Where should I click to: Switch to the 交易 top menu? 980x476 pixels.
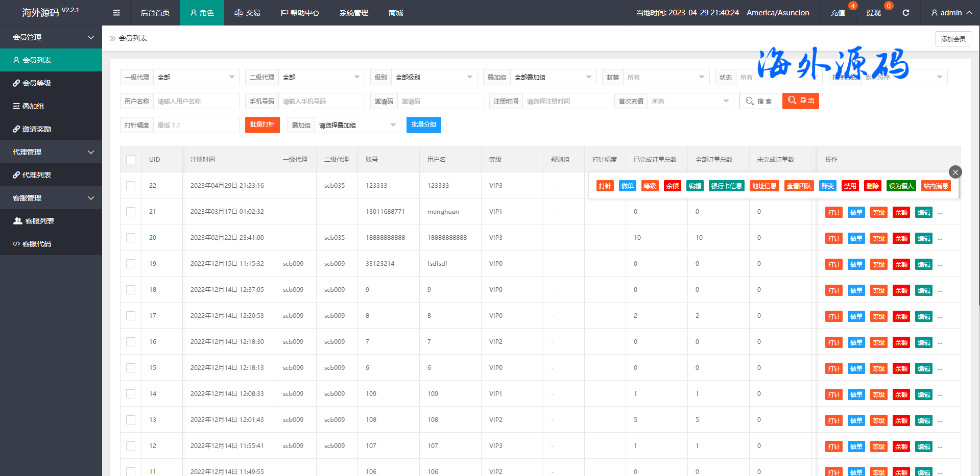247,13
